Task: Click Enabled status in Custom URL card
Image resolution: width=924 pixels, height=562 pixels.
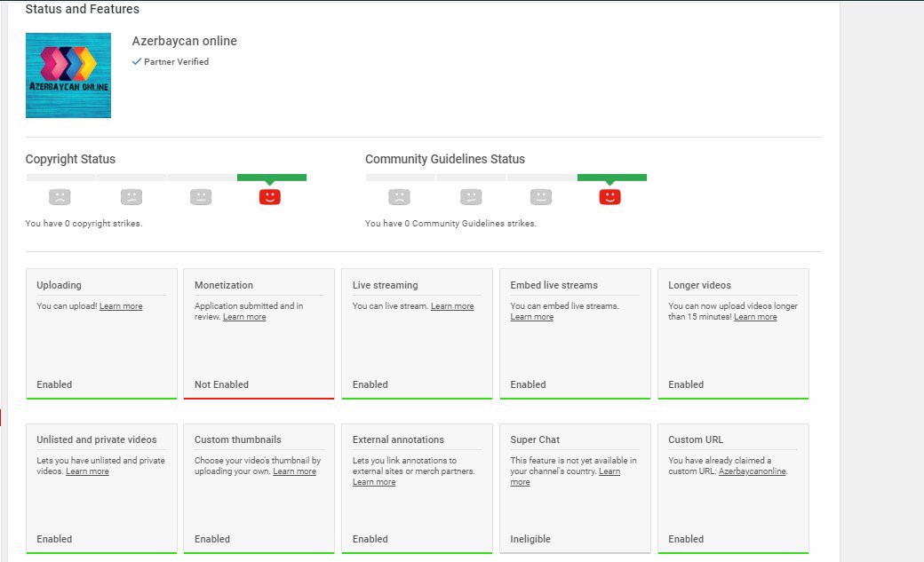Action: click(x=686, y=539)
